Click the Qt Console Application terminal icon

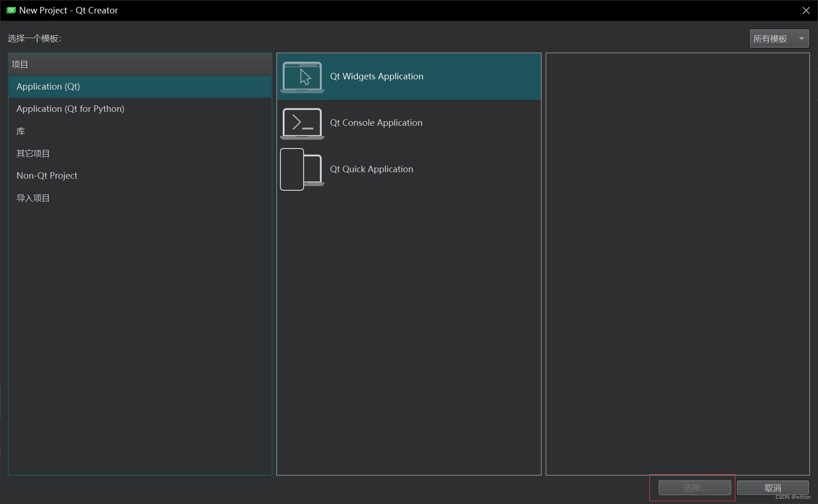tap(302, 123)
